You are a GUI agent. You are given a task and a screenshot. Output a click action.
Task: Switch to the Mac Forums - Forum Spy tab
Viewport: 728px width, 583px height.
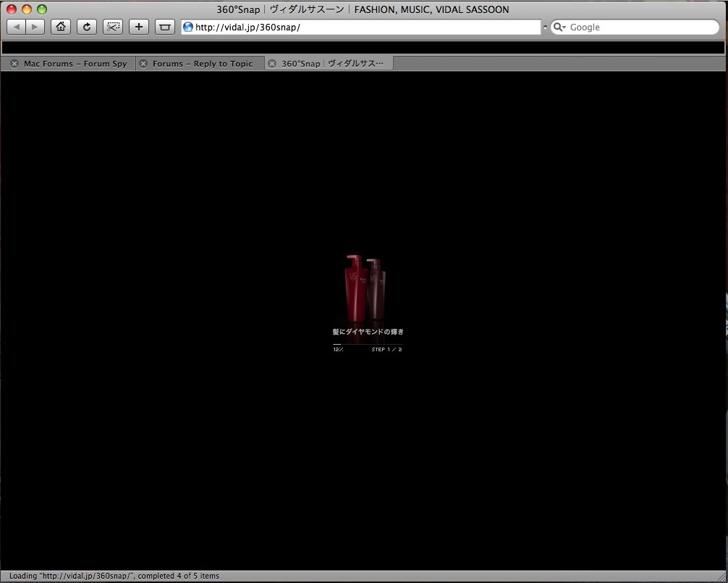click(68, 64)
